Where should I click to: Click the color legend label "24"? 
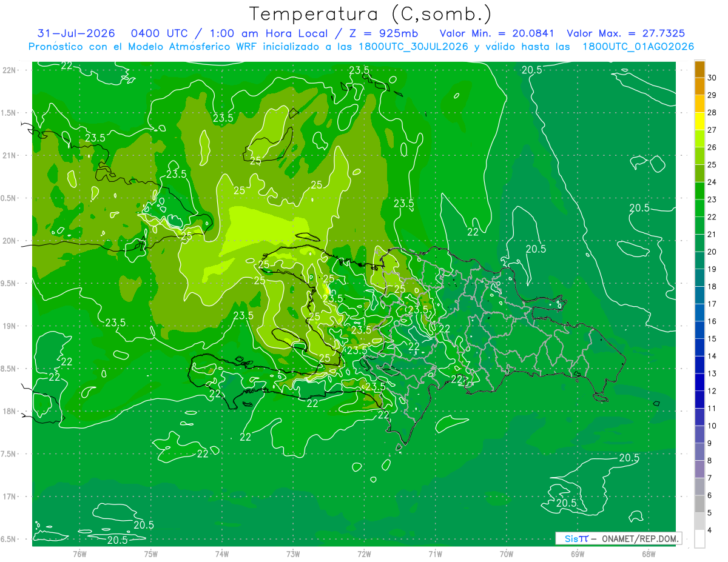712,182
